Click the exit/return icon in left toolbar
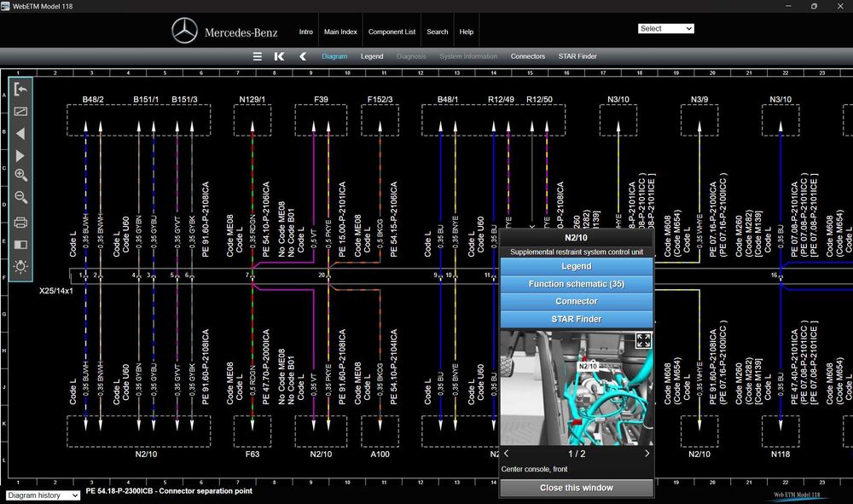Viewport: 853px width, 504px height. [20, 90]
